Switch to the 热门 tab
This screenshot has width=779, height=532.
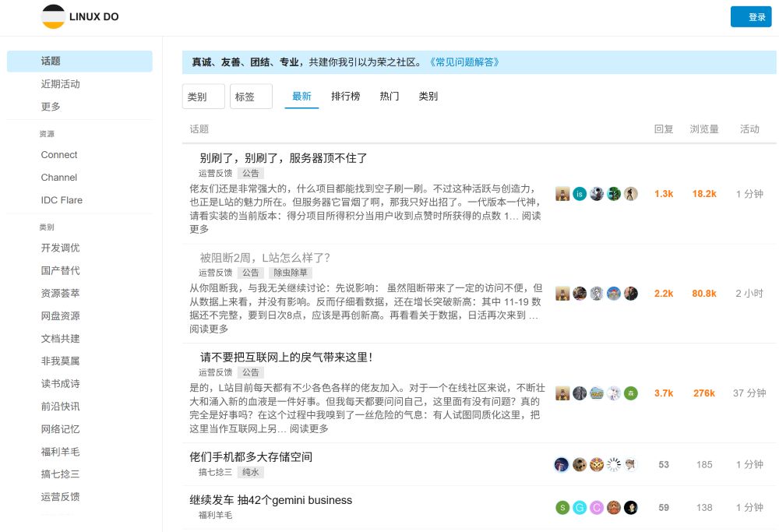[389, 97]
